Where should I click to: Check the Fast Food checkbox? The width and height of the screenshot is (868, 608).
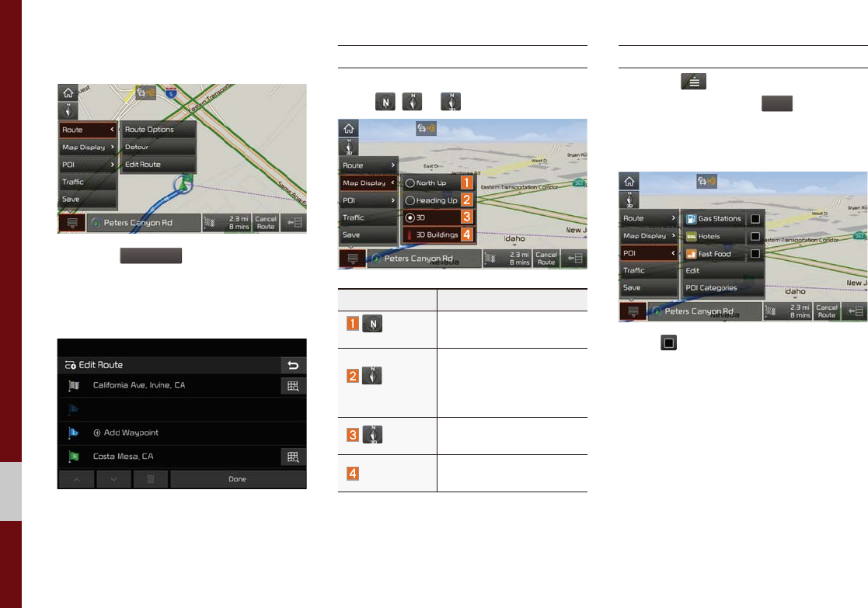tap(755, 254)
